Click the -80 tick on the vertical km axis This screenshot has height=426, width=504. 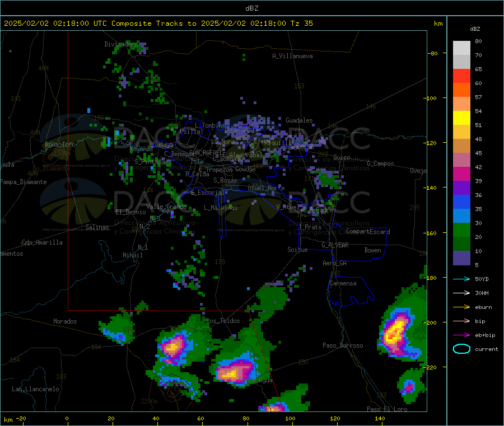coord(433,53)
